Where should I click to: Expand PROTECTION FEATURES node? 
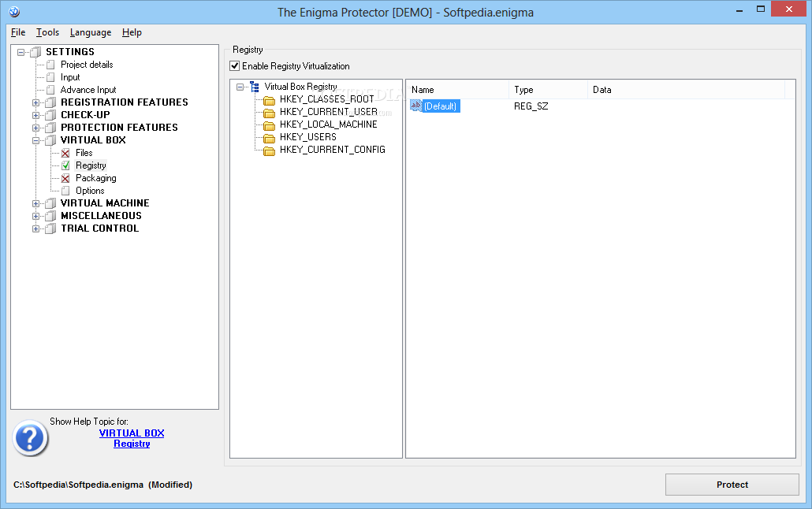click(x=35, y=128)
